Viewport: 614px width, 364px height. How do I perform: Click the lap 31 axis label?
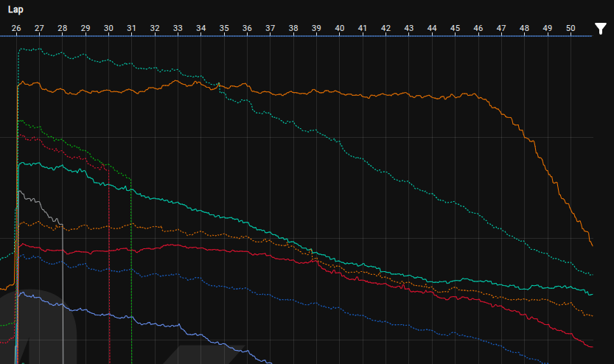[132, 28]
